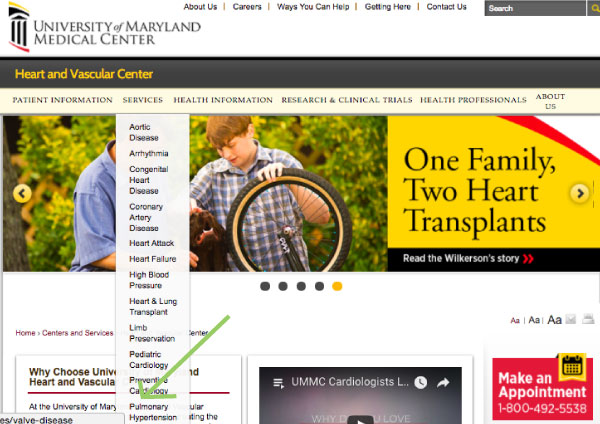Click the next slide arrow on banner
The height and width of the screenshot is (424, 600).
pos(580,193)
